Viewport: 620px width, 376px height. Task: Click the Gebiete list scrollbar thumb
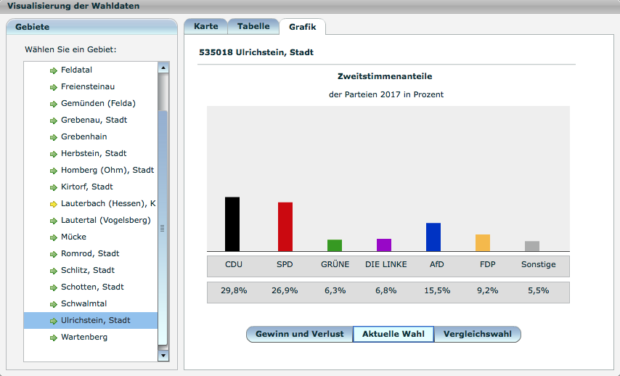[x=163, y=228]
